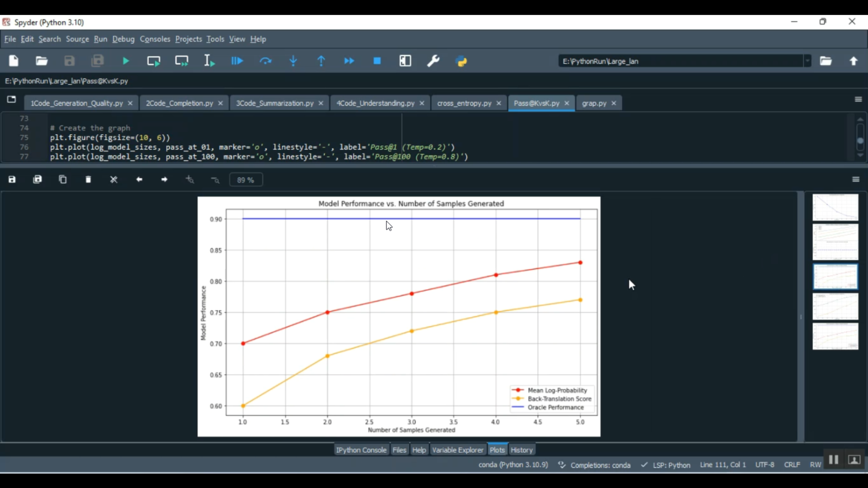
Task: Run the current file with the green play icon
Action: (126, 61)
